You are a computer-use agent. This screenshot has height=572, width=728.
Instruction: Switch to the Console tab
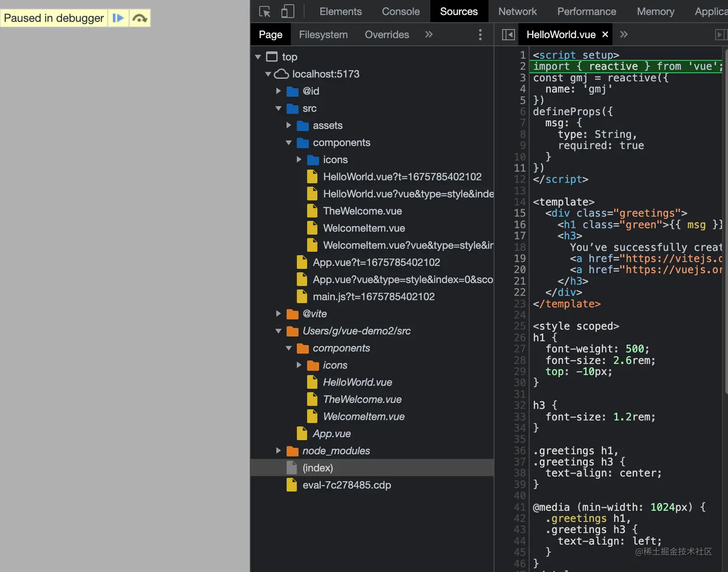[401, 12]
